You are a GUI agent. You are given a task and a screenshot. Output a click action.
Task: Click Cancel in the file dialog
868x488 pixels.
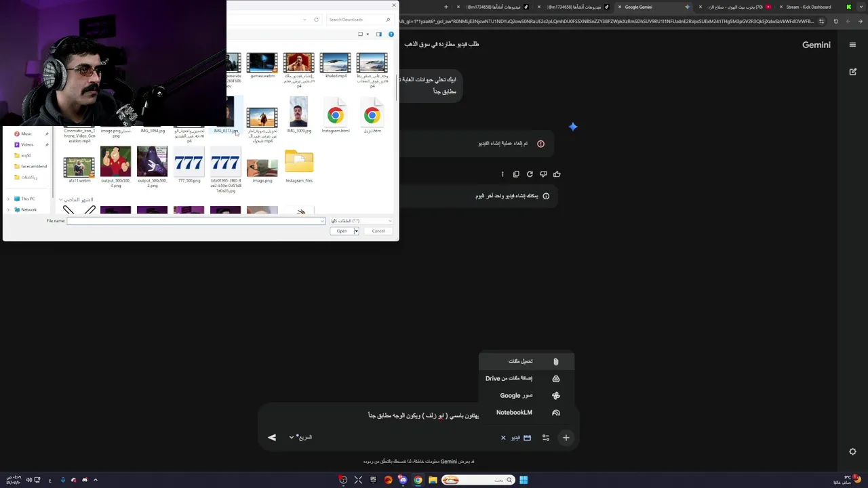coord(378,231)
